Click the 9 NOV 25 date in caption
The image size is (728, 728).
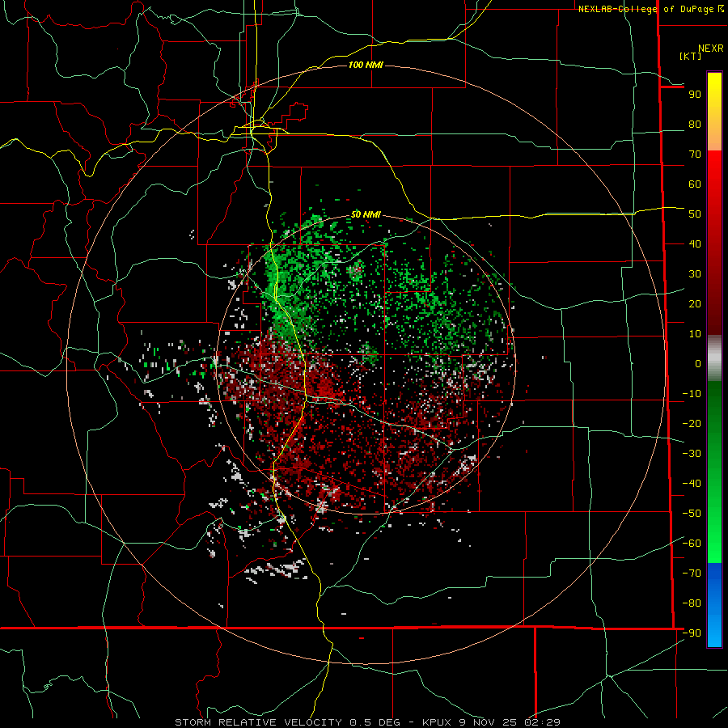coord(488,722)
